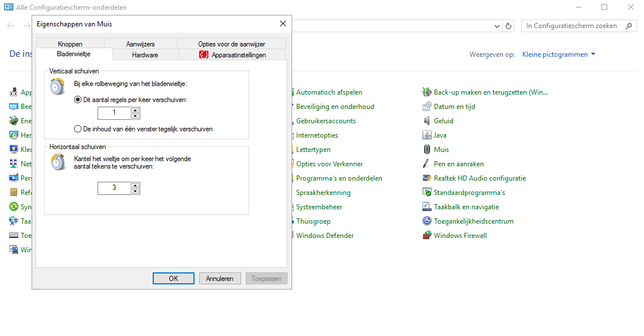Open the Hardware tab
Image resolution: width=644 pixels, height=336 pixels.
coord(145,55)
